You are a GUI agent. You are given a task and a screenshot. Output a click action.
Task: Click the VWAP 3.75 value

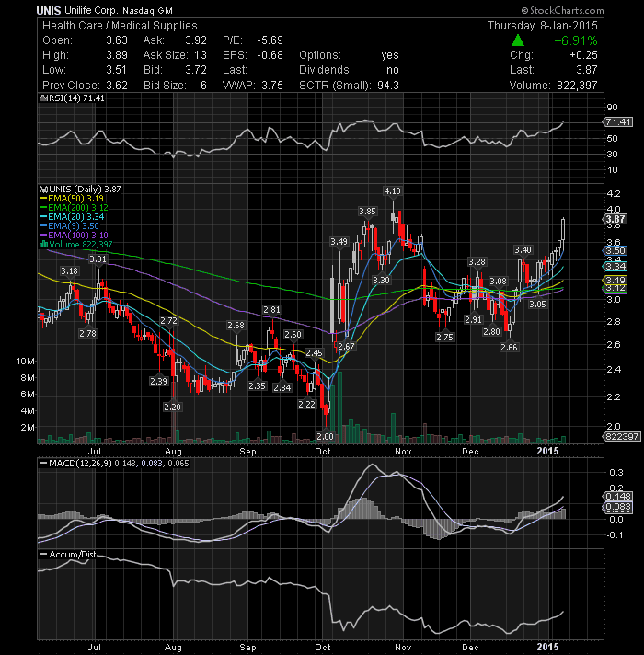272,86
